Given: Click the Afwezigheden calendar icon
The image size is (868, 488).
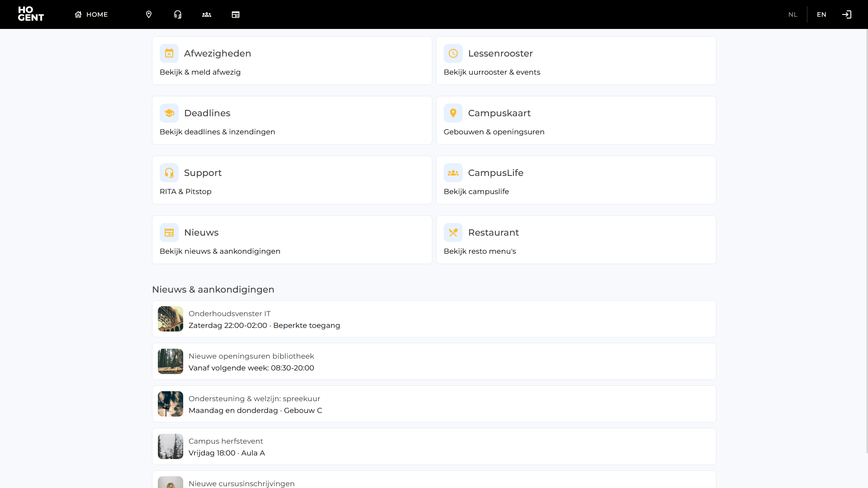Looking at the screenshot, I should pos(169,53).
